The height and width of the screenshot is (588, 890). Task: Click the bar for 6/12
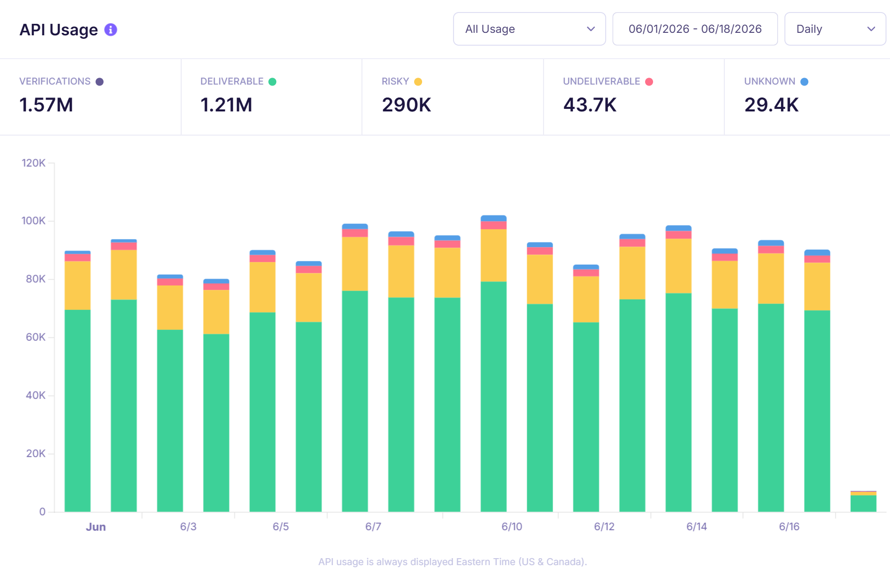tap(586, 388)
